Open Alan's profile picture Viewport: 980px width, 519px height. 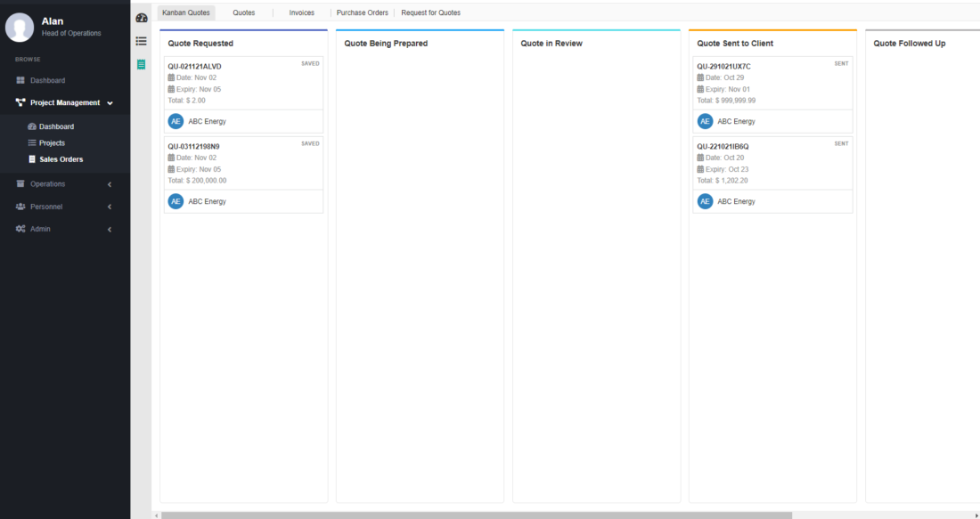click(20, 28)
